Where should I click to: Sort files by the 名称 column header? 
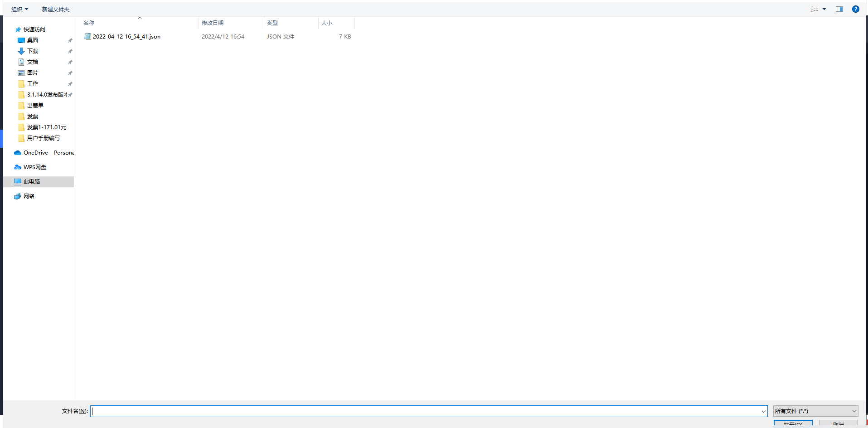(x=89, y=23)
